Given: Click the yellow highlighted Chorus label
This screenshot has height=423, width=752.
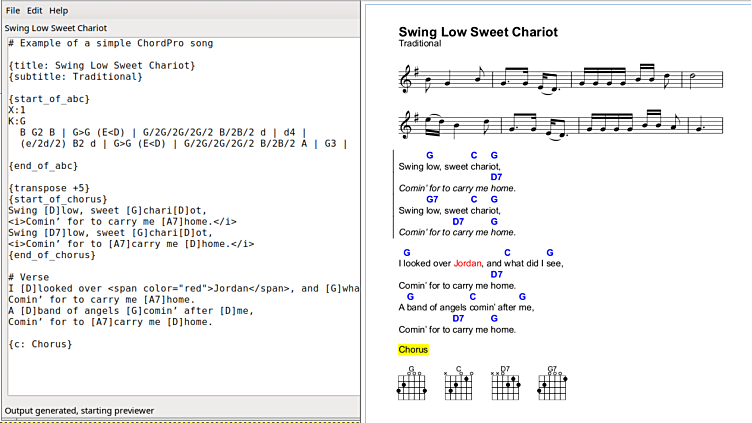Looking at the screenshot, I should tap(413, 350).
